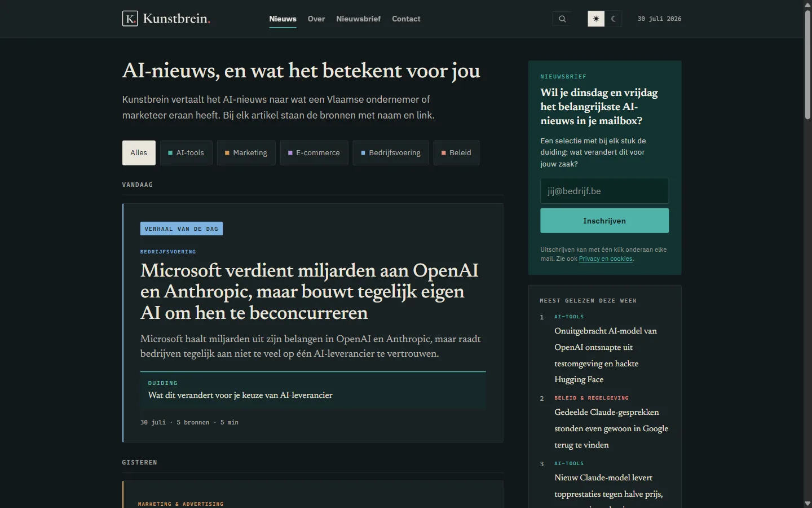
Task: Click the 30 juli 2026 header date
Action: click(659, 19)
